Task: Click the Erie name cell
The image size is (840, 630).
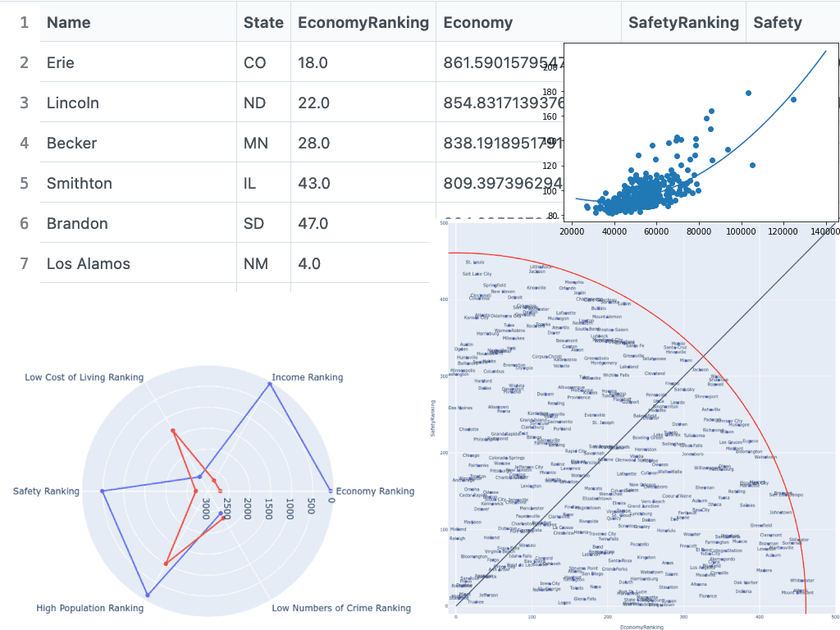Action: point(61,62)
